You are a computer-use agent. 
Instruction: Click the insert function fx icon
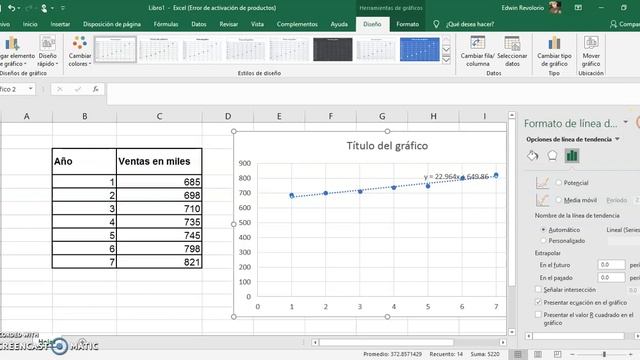(96, 89)
